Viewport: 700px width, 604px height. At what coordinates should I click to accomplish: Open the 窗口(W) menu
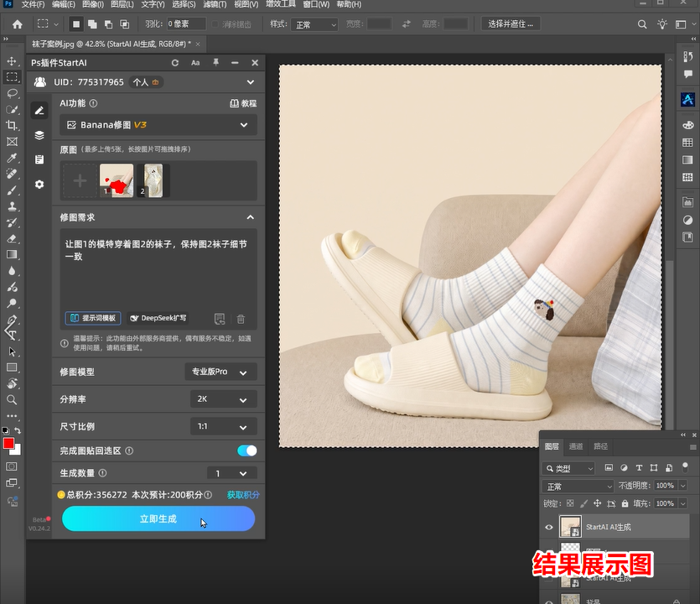tap(316, 4)
